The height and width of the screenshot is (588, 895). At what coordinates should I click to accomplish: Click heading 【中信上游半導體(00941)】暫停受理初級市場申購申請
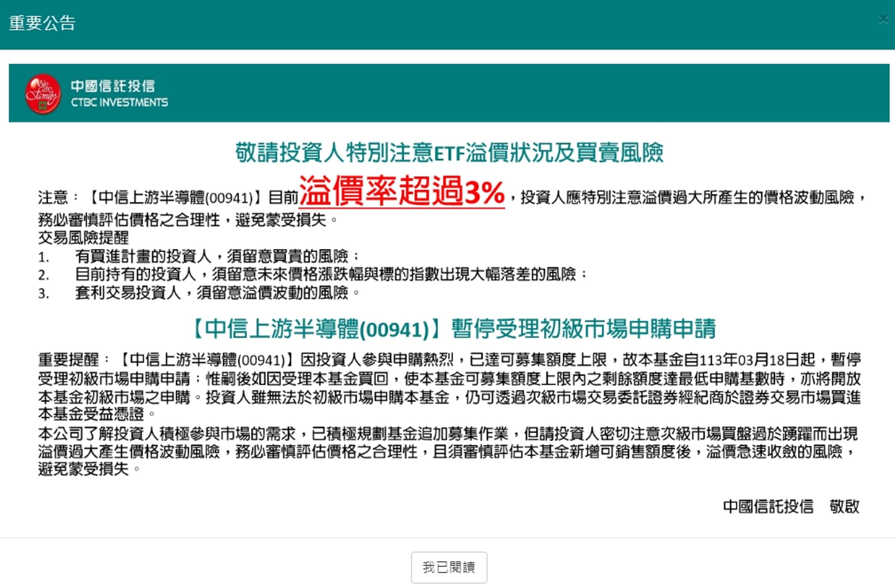pos(453,328)
